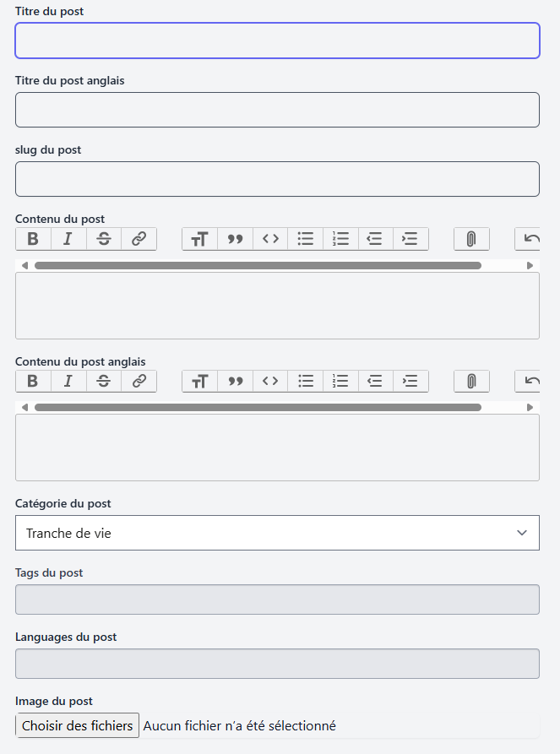The width and height of the screenshot is (560, 754).
Task: Attach file in Contenu du post editor
Action: click(x=471, y=239)
